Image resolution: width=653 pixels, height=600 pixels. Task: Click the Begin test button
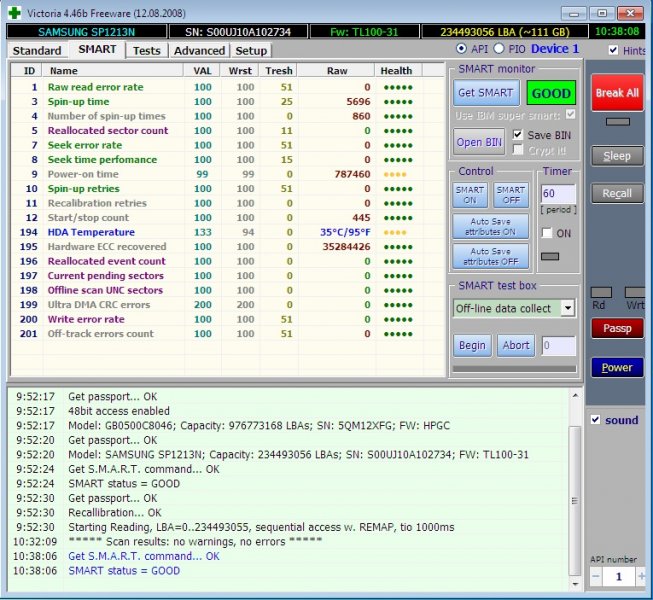pyautogui.click(x=472, y=346)
